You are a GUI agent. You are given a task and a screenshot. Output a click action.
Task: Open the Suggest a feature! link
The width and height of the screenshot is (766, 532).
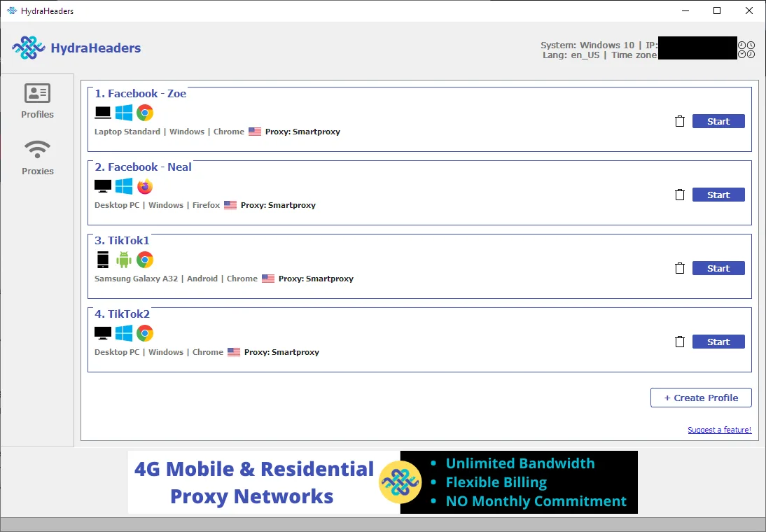point(719,430)
